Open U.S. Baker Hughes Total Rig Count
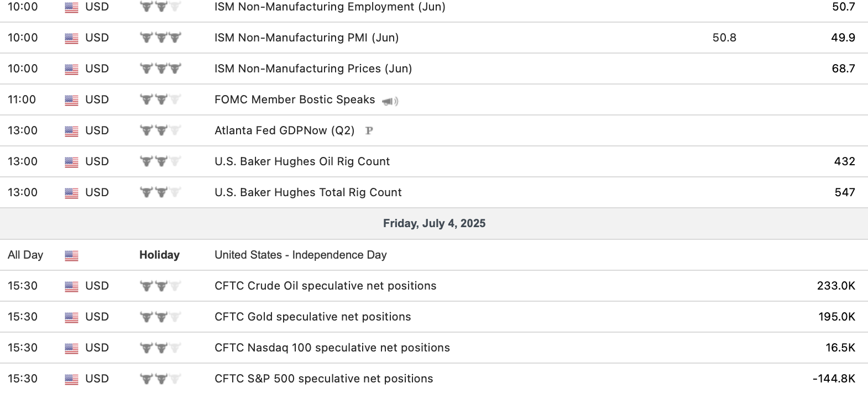This screenshot has width=868, height=399. (x=308, y=192)
